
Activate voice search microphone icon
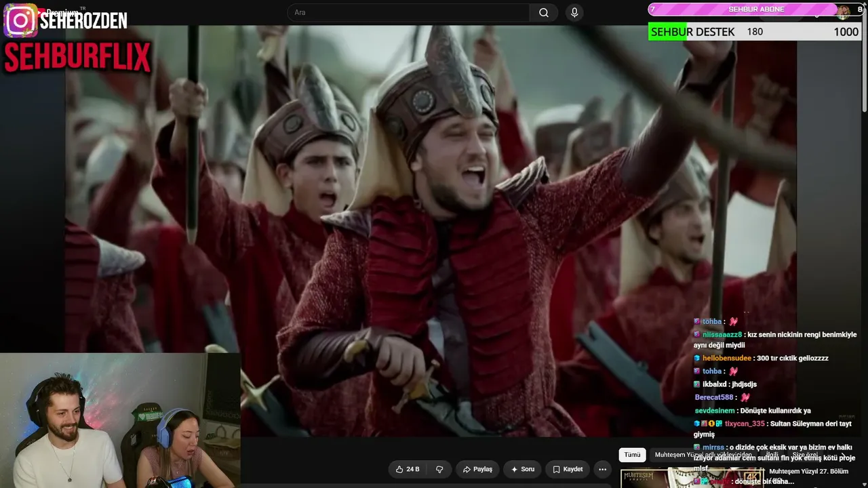pyautogui.click(x=574, y=13)
